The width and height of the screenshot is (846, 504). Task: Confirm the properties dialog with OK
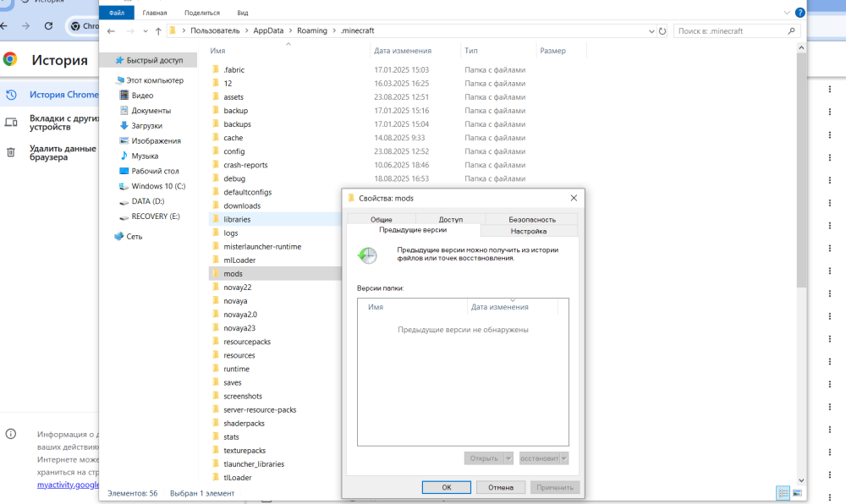pyautogui.click(x=446, y=487)
